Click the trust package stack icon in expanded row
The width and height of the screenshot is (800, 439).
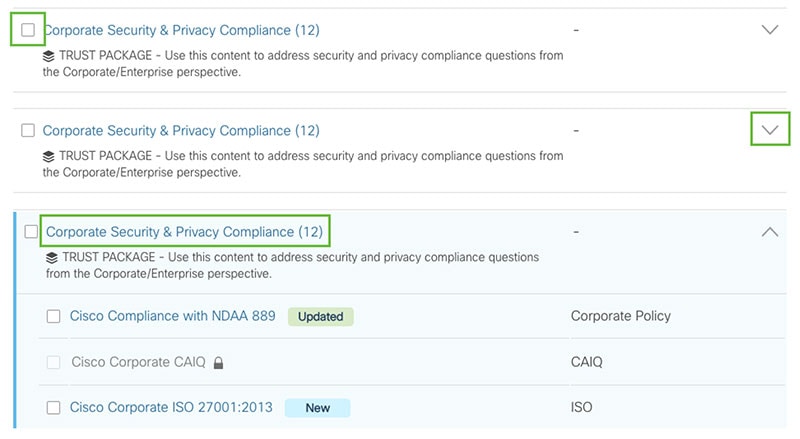pyautogui.click(x=52, y=258)
